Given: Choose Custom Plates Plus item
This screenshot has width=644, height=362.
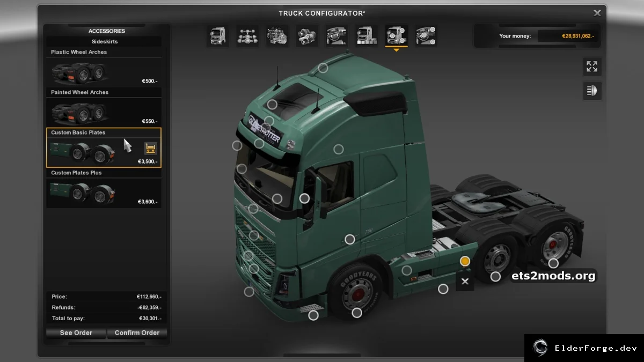Looking at the screenshot, I should click(104, 188).
